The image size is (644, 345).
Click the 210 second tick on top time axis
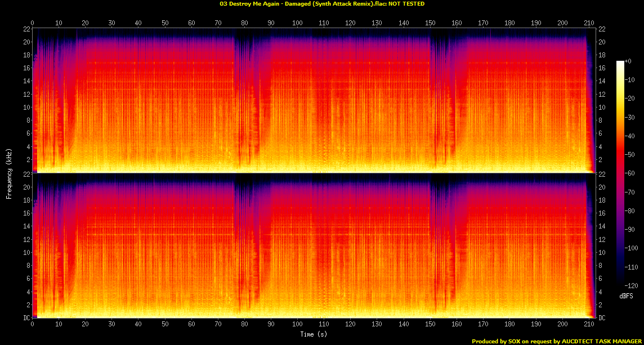pos(589,23)
